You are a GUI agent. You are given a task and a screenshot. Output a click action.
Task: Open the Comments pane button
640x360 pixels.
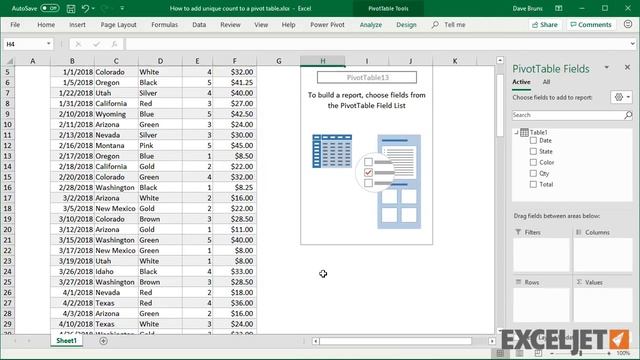pyautogui.click(x=591, y=24)
